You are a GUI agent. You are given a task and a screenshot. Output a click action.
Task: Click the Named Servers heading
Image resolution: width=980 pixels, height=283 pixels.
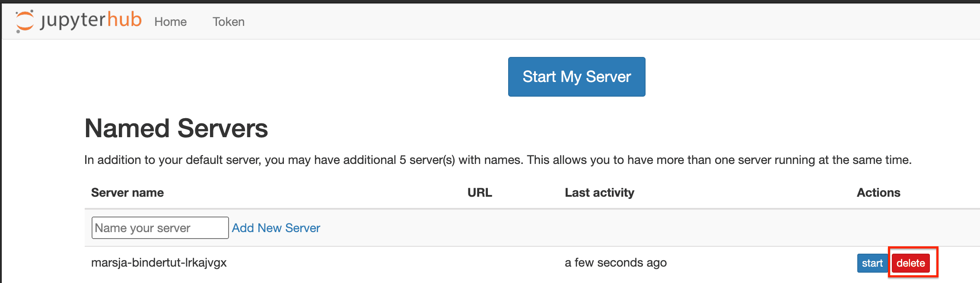point(176,129)
